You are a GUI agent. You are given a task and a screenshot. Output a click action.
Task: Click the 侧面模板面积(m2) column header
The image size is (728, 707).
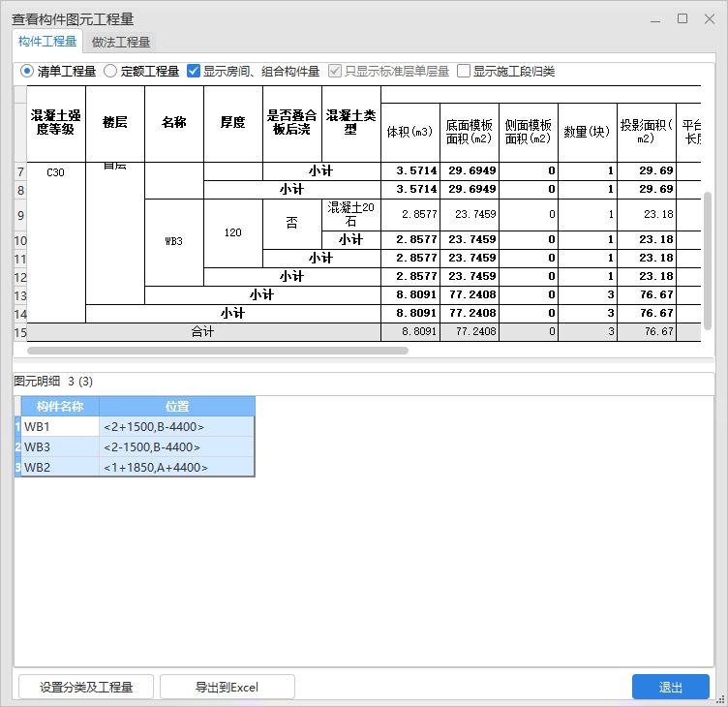(529, 133)
